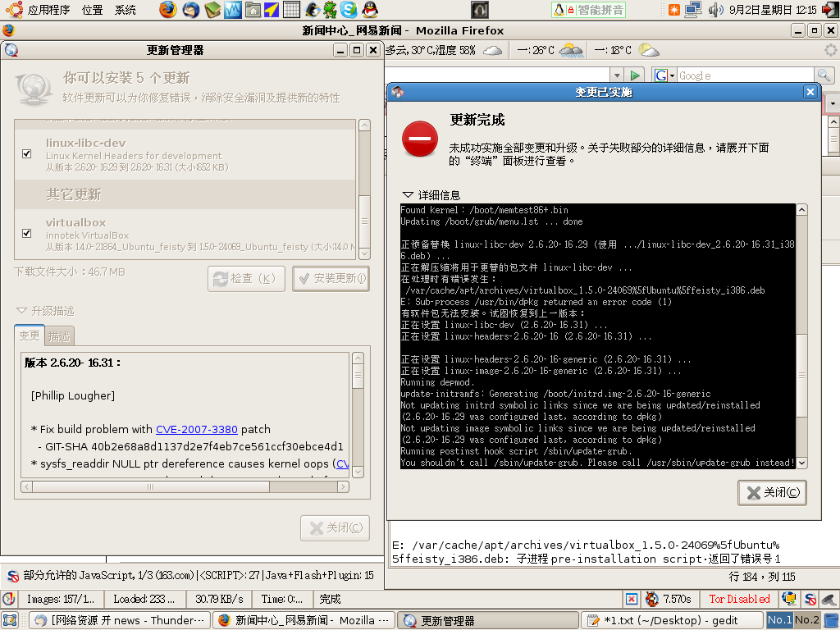Screen dimensions: 840x630
Task: Click inside the Google search field
Action: 746,75
